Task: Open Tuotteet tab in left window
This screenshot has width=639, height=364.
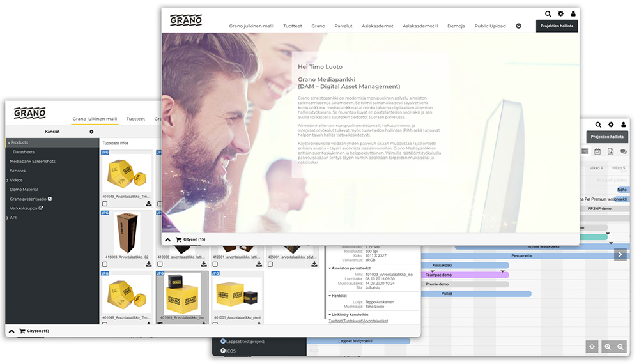Action: click(x=135, y=119)
